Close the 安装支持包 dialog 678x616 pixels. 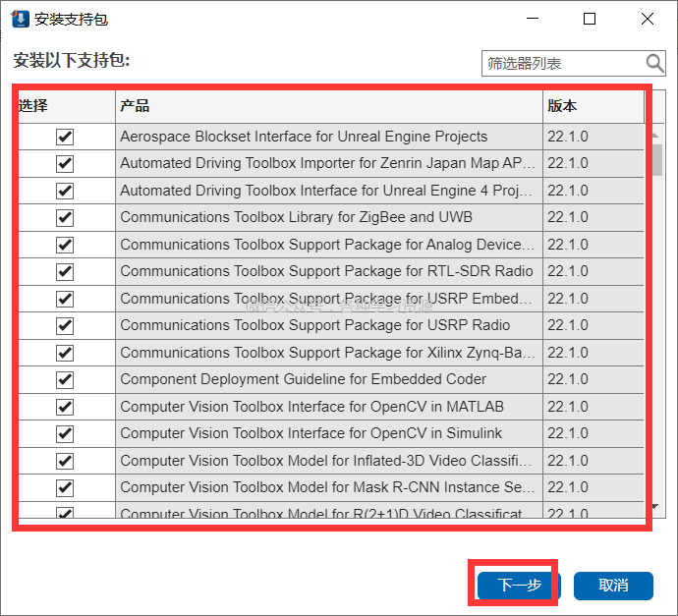[x=648, y=19]
